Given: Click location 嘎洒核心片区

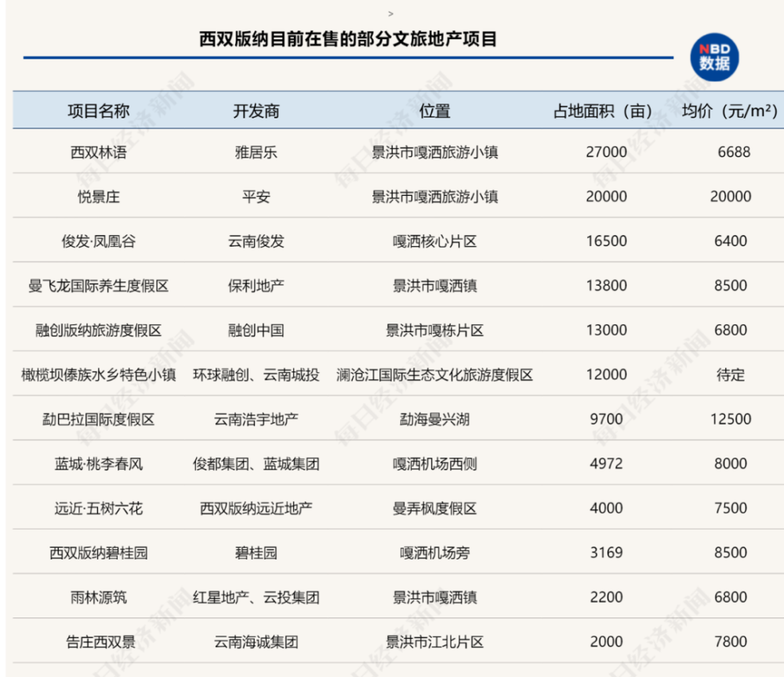Looking at the screenshot, I should point(434,241).
